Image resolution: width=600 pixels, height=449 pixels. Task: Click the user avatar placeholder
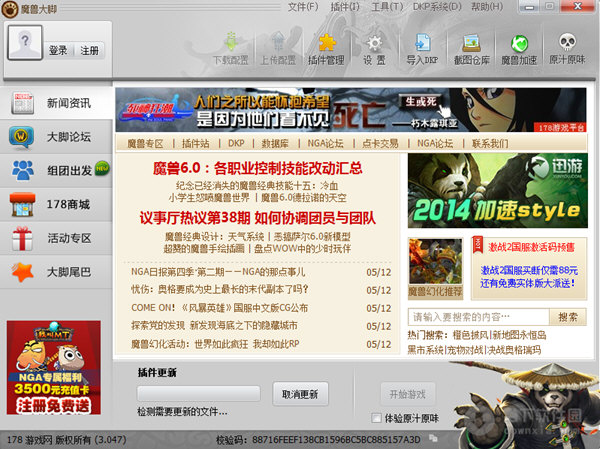25,43
